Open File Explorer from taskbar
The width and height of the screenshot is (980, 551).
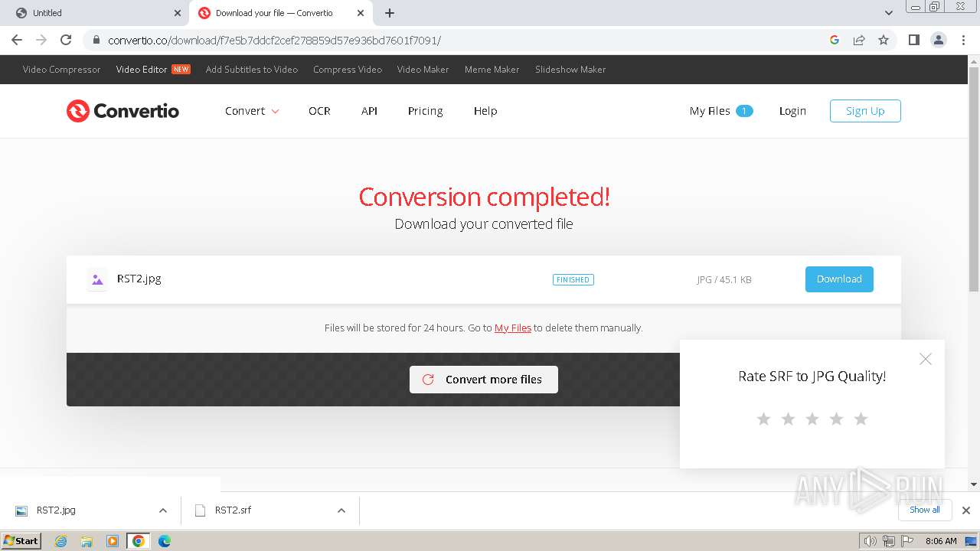(x=87, y=541)
